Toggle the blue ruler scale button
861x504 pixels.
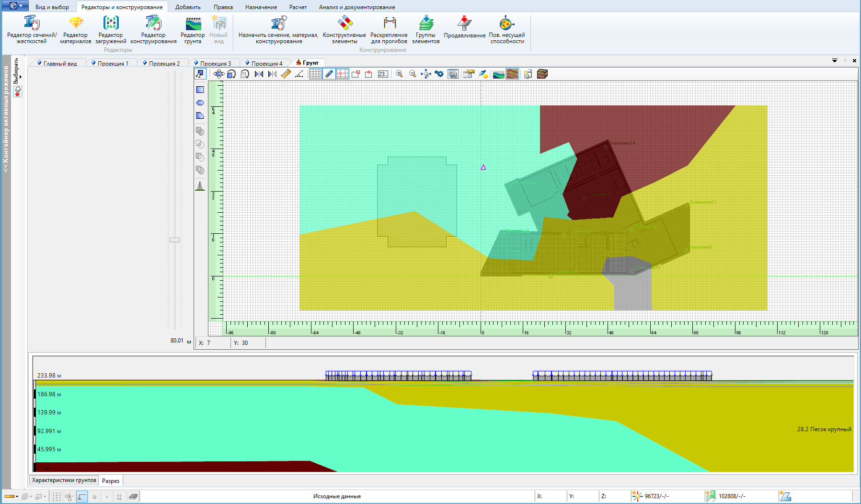[329, 74]
